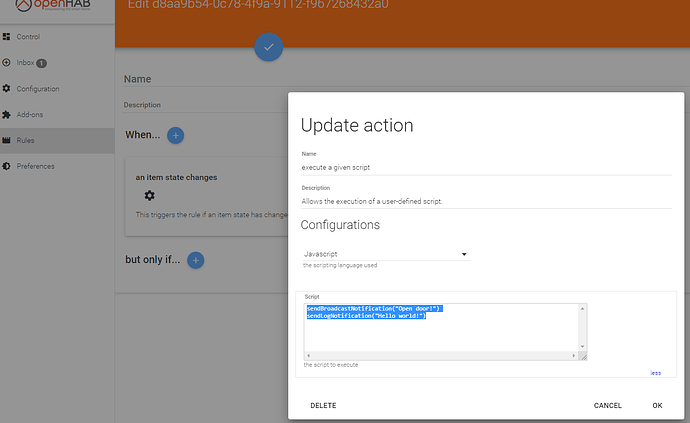Click the action Description field
Screen dimensions: 690x423
pyautogui.click(x=486, y=201)
